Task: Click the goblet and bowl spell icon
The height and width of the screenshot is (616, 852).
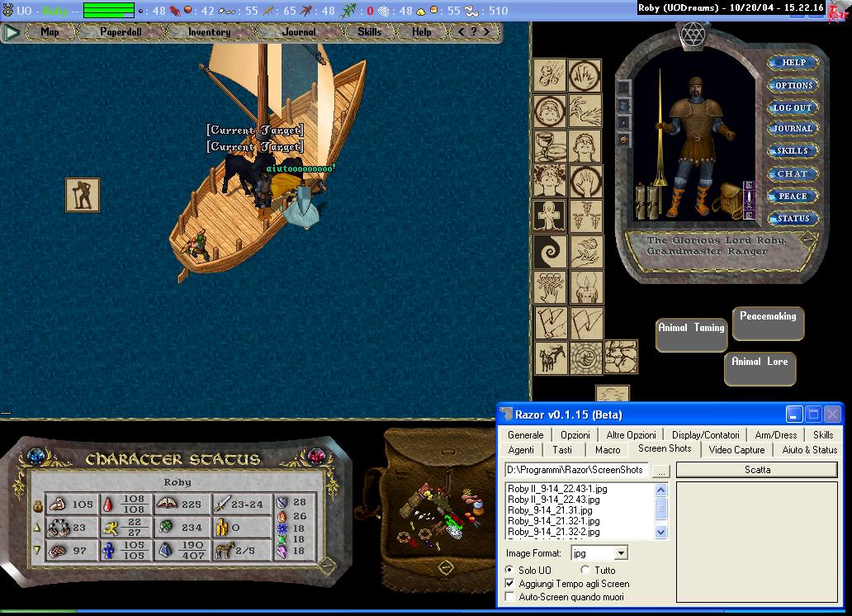Action: 549,146
